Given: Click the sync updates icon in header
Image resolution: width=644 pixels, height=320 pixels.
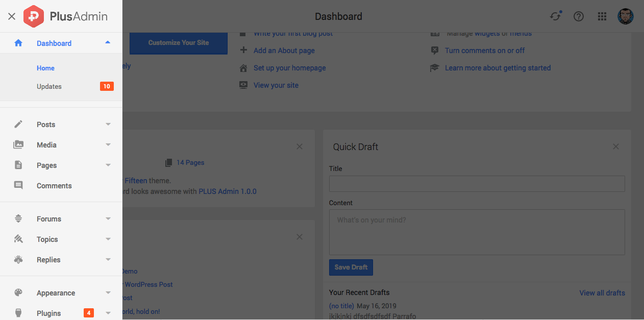Looking at the screenshot, I should point(555,16).
